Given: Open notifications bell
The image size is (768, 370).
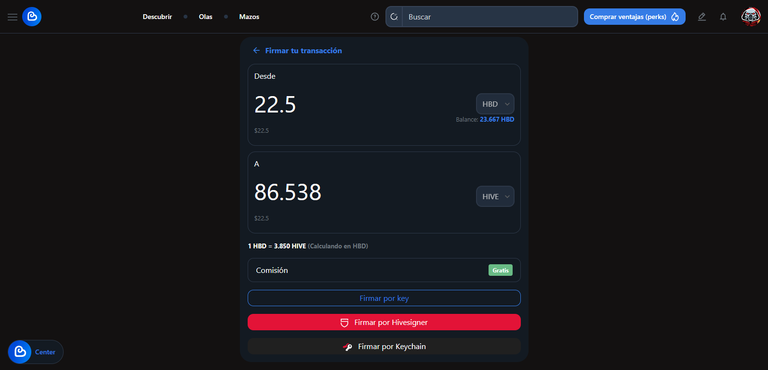Looking at the screenshot, I should pos(723,17).
